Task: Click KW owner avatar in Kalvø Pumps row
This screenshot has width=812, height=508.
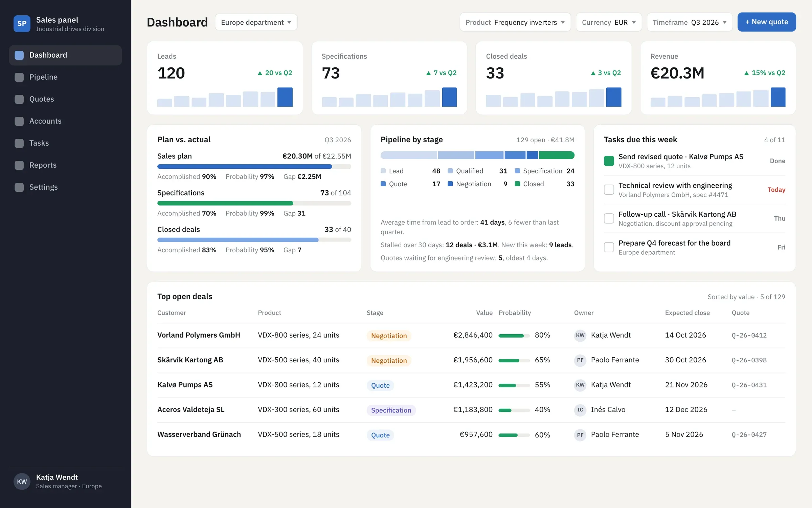Action: pyautogui.click(x=580, y=385)
